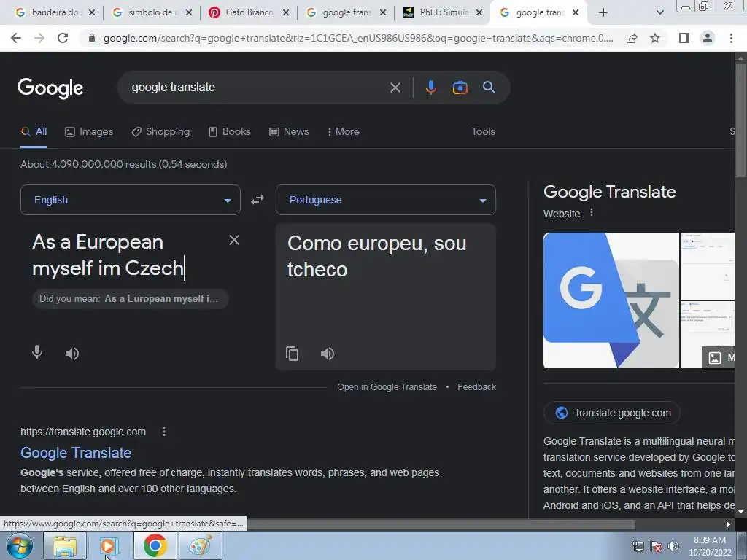Close the PhET Simula tab
The image size is (747, 560).
479,13
